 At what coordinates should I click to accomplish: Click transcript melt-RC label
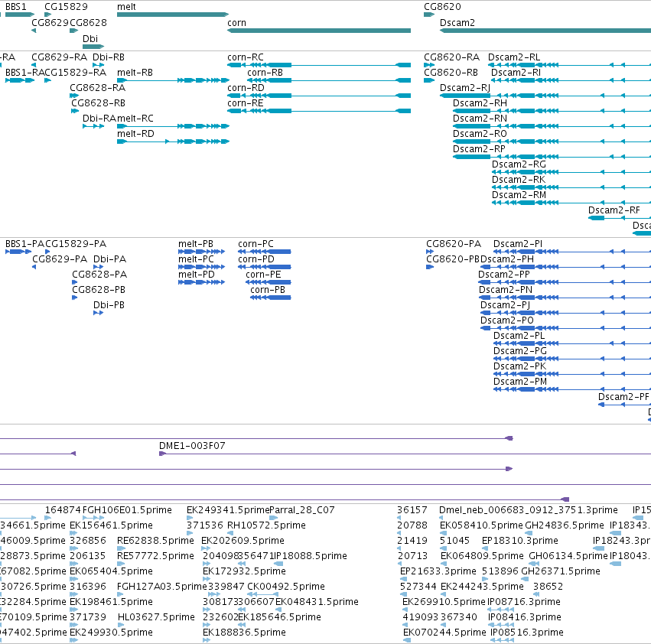pyautogui.click(x=135, y=119)
